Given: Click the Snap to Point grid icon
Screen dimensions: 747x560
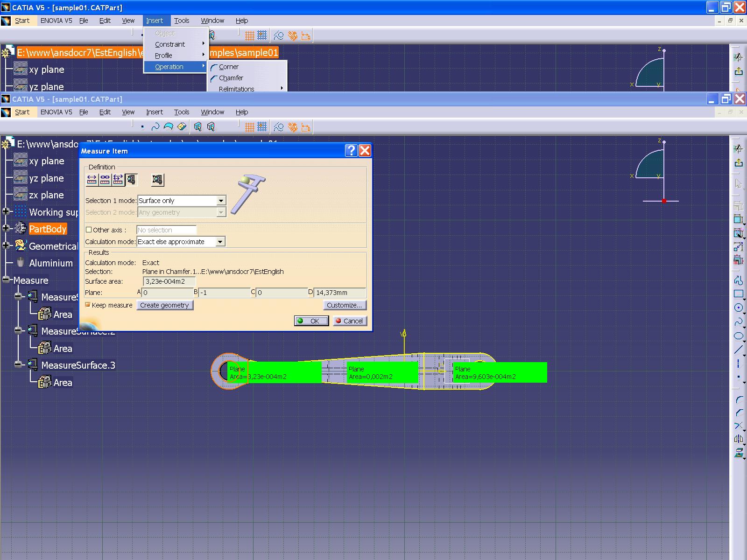Looking at the screenshot, I should (x=262, y=127).
